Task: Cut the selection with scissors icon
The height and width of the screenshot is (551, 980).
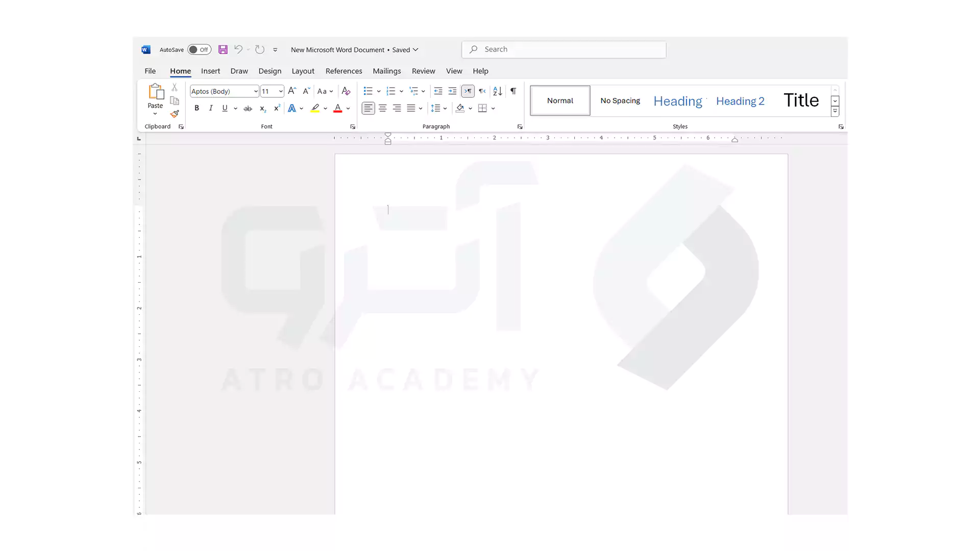Action: point(175,87)
